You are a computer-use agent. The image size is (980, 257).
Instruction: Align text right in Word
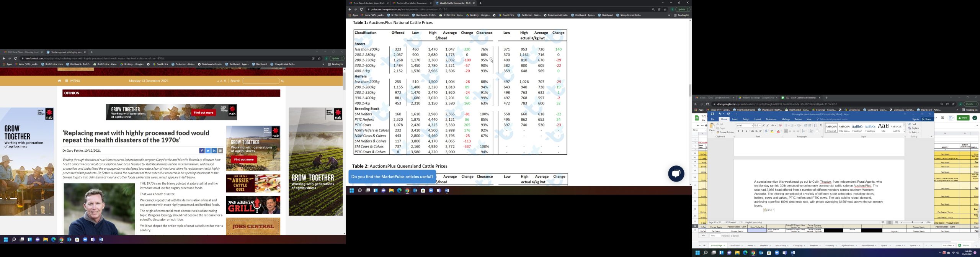click(794, 131)
